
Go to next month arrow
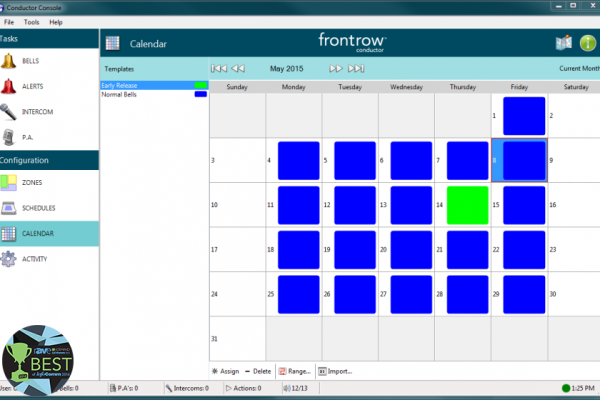tap(336, 69)
